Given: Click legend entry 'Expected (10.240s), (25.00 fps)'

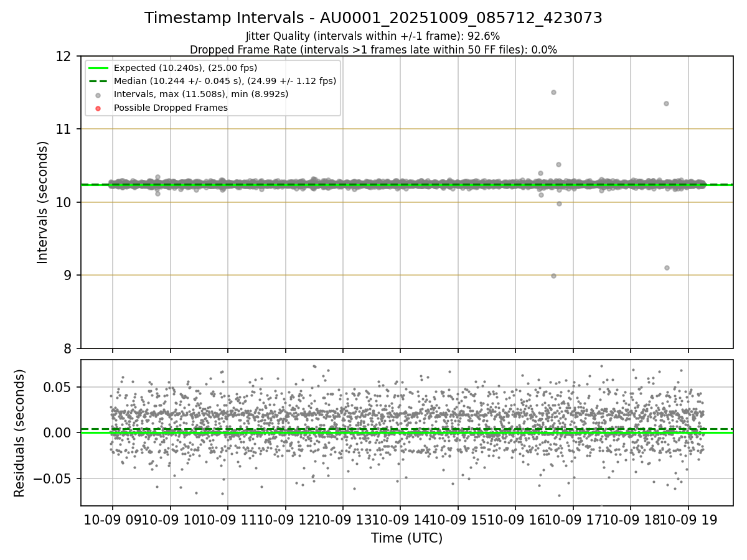Looking at the screenshot, I should click(x=186, y=68).
